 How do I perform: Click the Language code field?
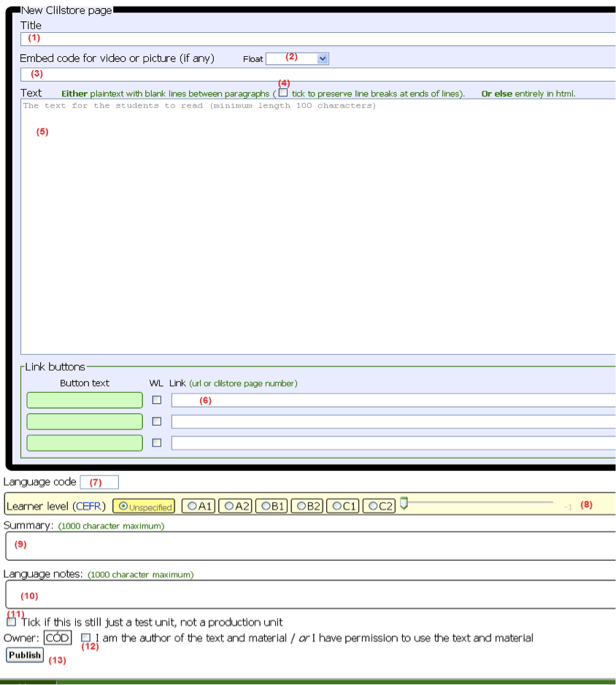point(99,482)
